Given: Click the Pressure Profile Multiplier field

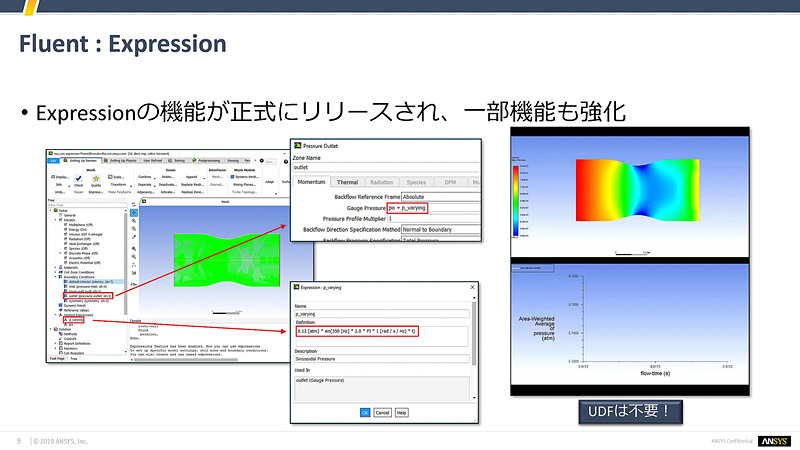Looking at the screenshot, I should (x=434, y=218).
